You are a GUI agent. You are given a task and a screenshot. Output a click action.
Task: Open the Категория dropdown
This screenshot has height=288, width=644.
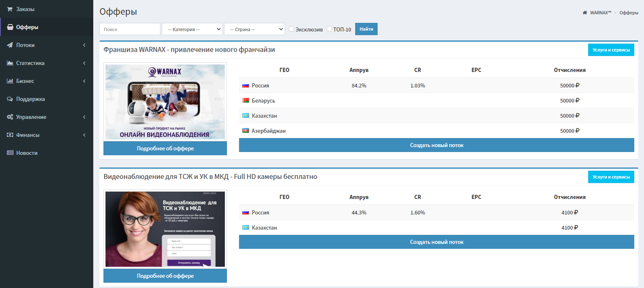coord(192,29)
